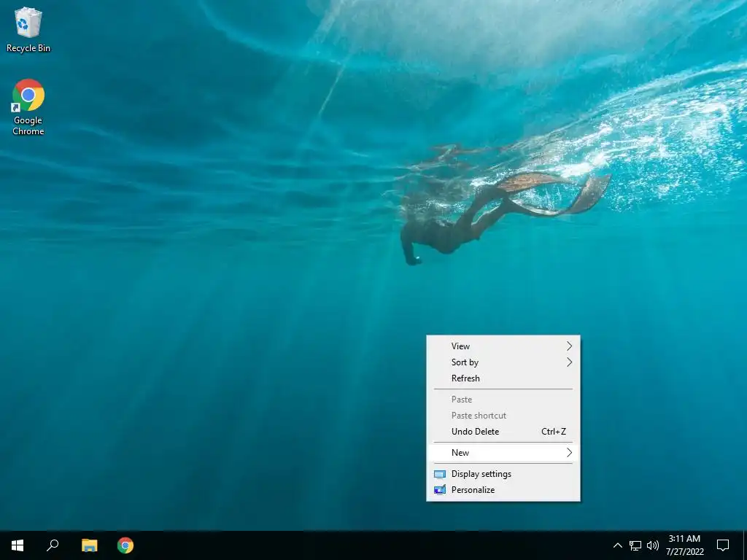Click the Paste entry in context menu
This screenshot has width=747, height=560.
[x=503, y=400]
